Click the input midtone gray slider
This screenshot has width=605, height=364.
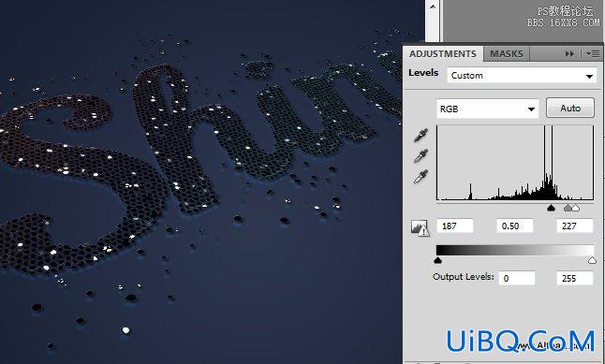pyautogui.click(x=568, y=209)
